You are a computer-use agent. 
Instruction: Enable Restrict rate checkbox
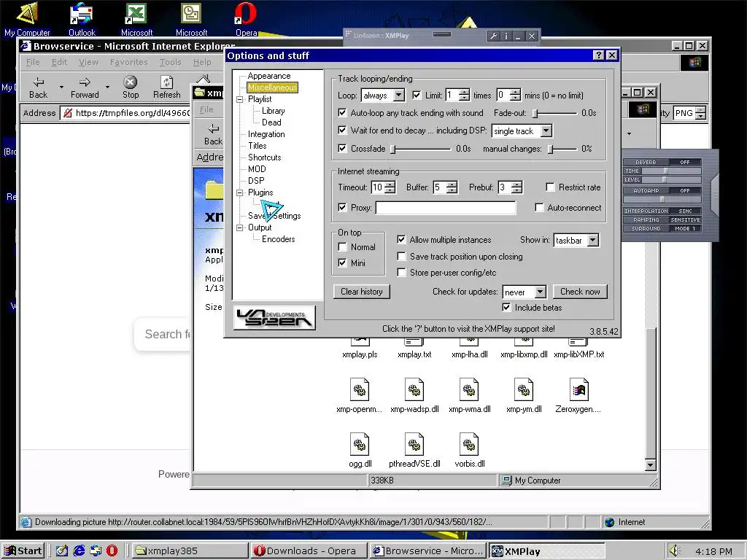point(550,187)
